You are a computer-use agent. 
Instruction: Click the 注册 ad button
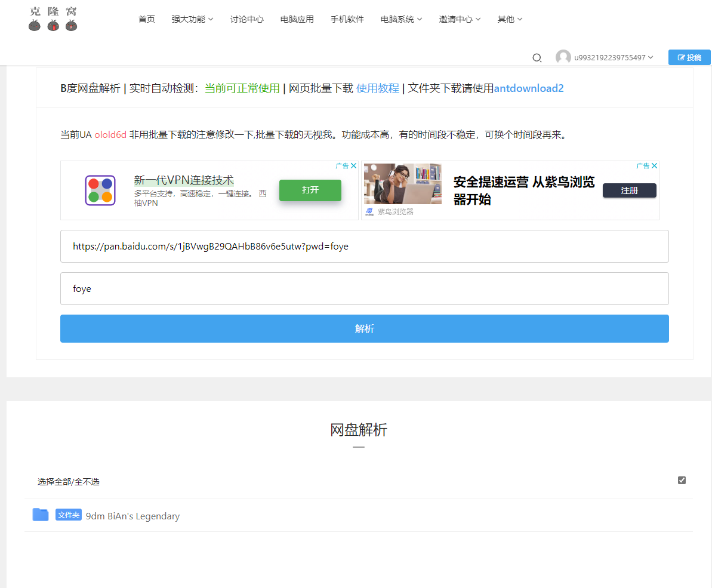[630, 190]
